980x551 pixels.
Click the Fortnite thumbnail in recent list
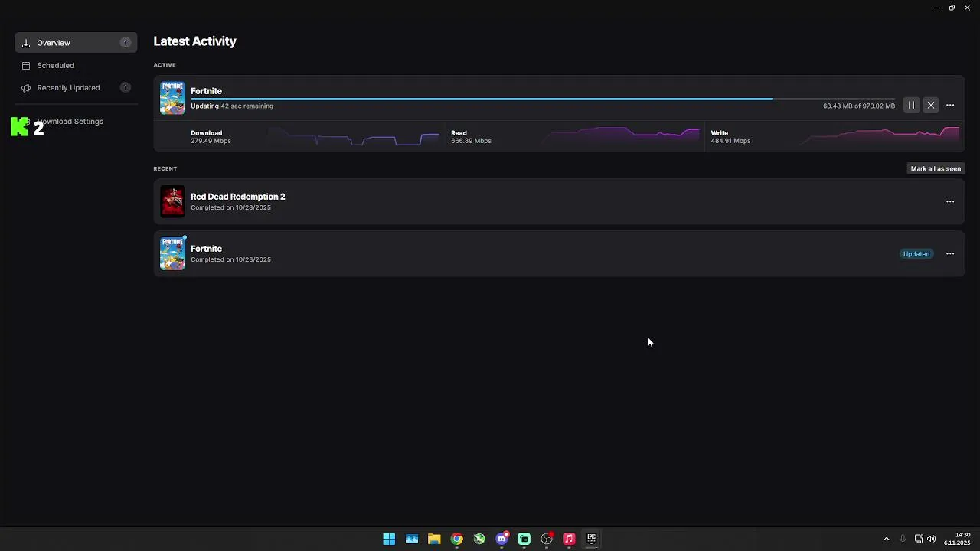(x=172, y=254)
